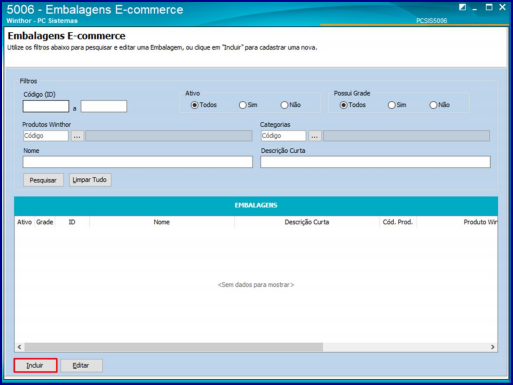
Task: Sort by ID column header
Action: point(72,222)
